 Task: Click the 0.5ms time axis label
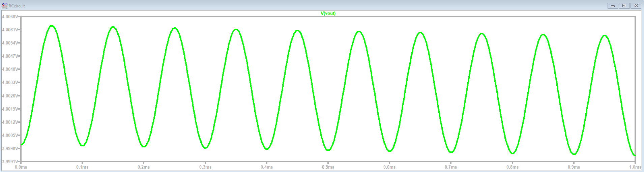[x=328, y=167]
